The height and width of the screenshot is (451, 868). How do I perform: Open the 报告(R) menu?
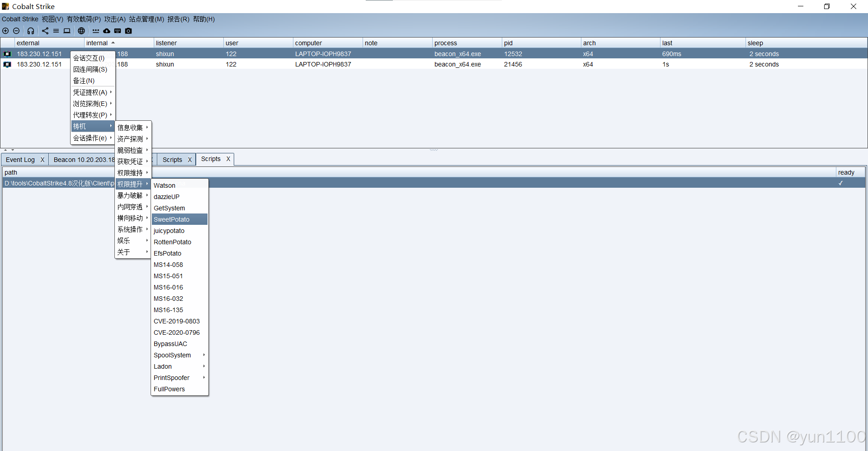[178, 19]
